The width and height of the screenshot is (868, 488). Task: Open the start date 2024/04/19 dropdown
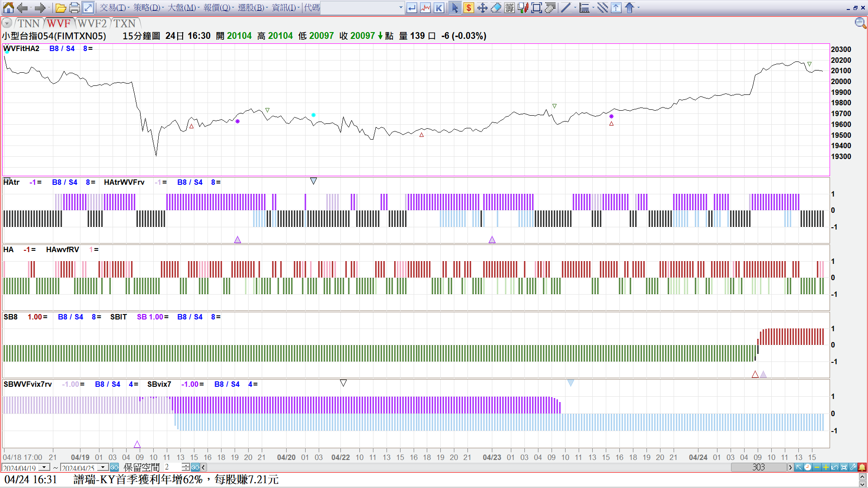[44, 467]
